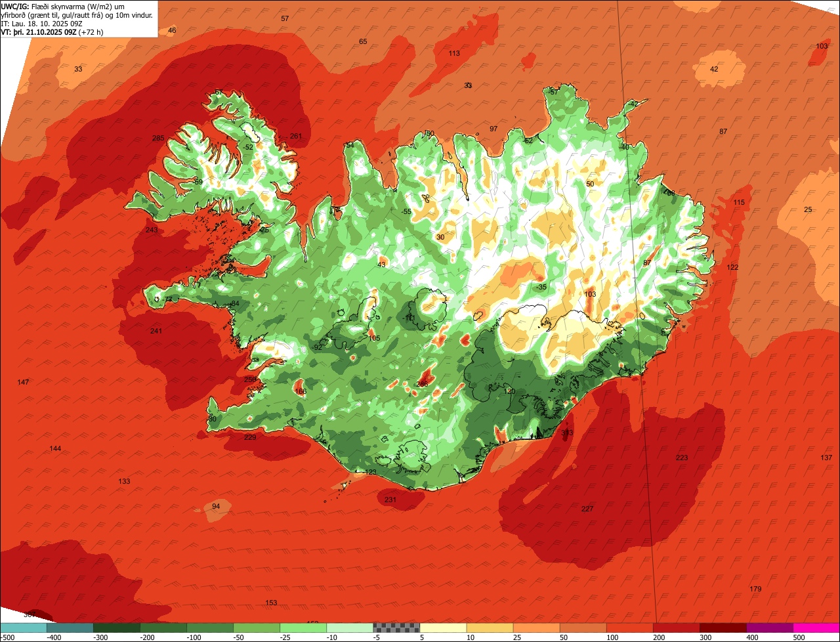Click the map value '179'
This screenshot has height=642, width=840.
(x=755, y=589)
